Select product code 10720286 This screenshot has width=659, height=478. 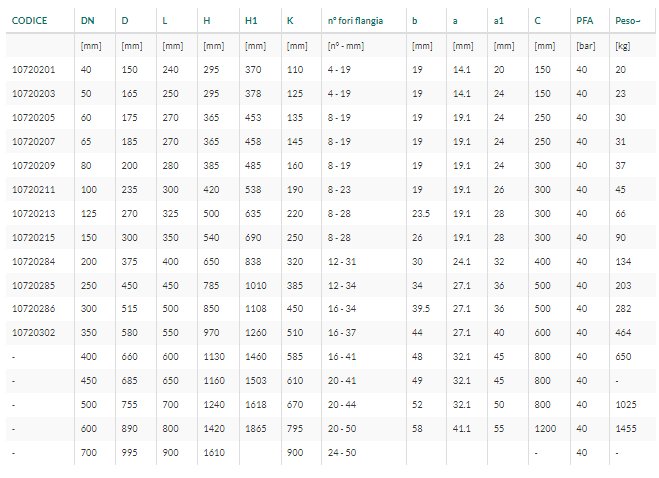34,308
